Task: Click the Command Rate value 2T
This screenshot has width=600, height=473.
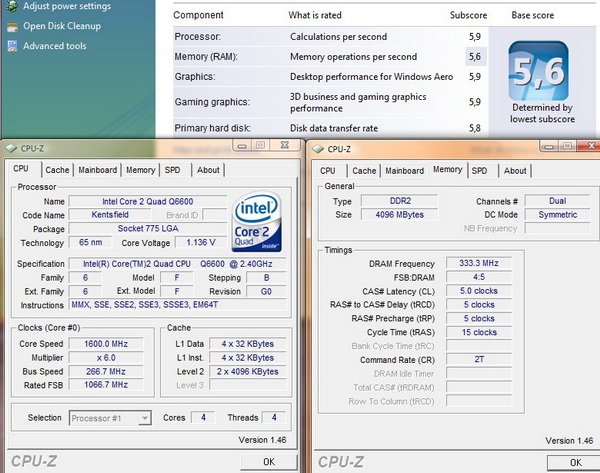Action: [x=479, y=359]
